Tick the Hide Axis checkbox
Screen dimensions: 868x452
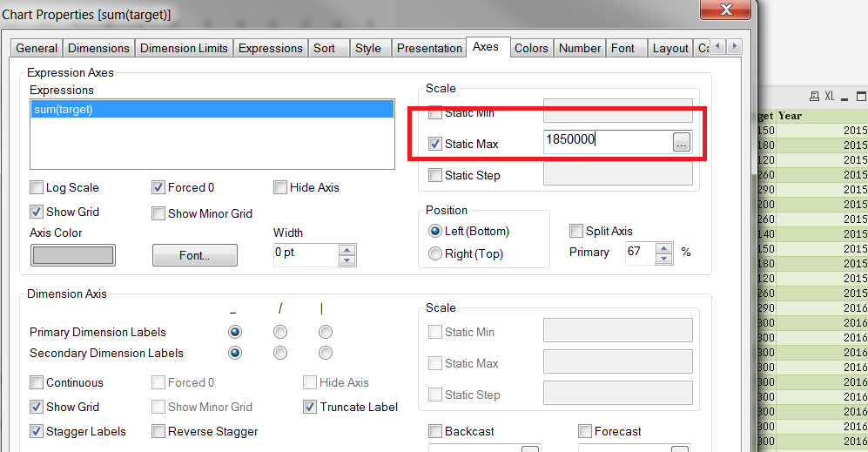point(280,187)
